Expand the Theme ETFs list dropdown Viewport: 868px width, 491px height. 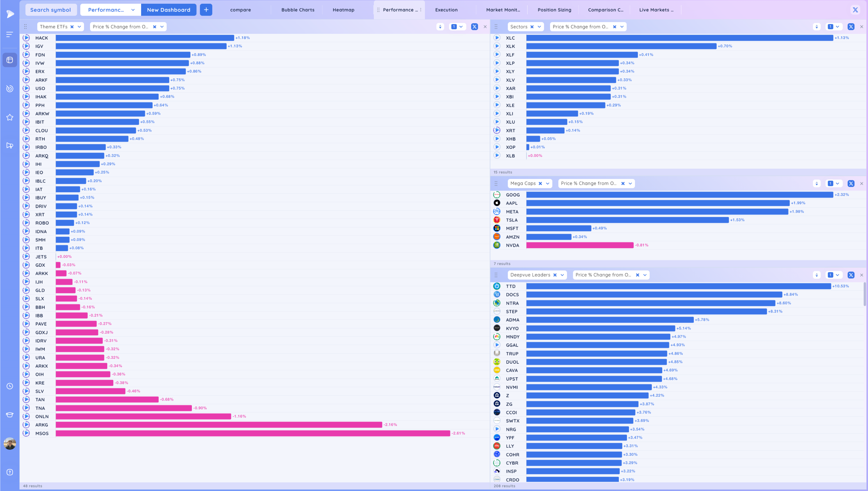(x=79, y=27)
